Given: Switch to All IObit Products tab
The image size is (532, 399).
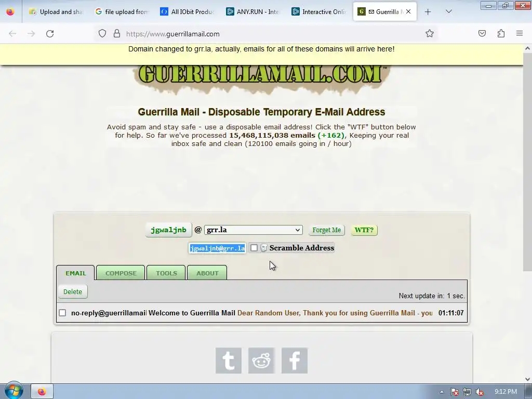Looking at the screenshot, I should tap(187, 12).
